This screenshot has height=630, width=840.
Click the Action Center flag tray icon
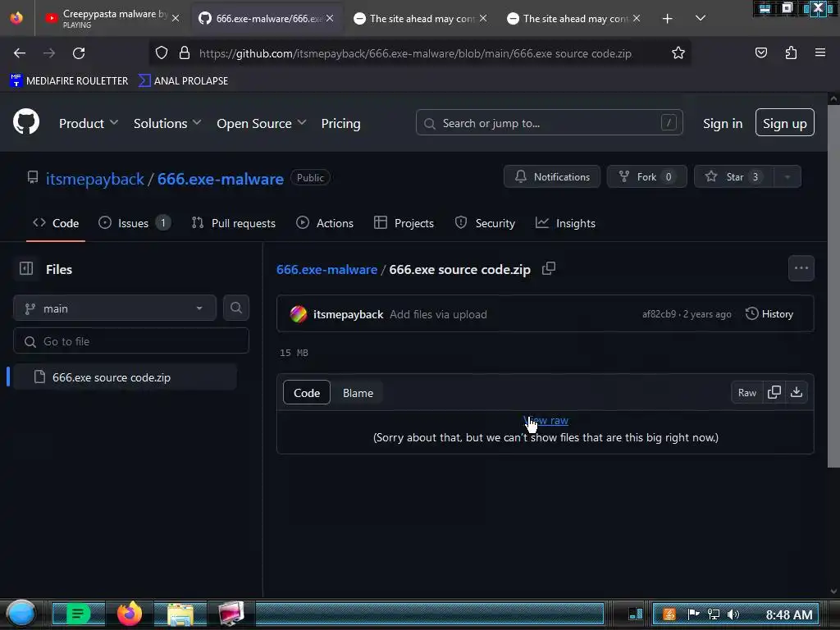693,614
